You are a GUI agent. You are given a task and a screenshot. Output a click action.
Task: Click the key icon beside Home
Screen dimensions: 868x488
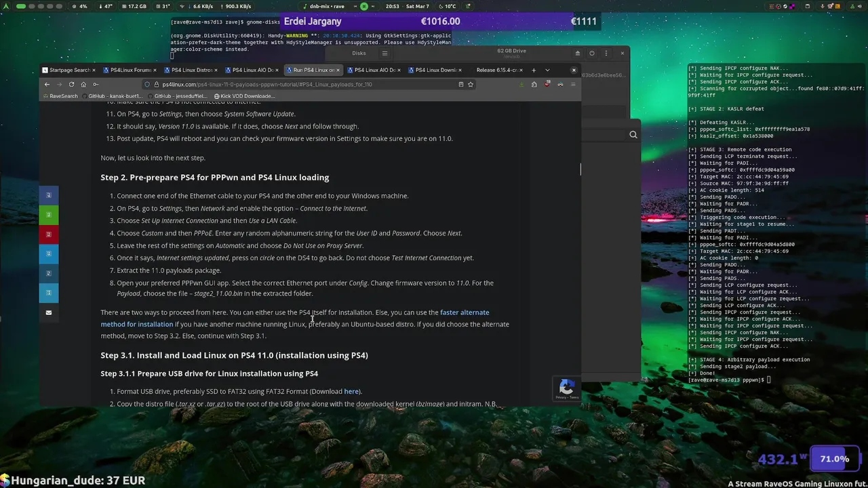(96, 84)
